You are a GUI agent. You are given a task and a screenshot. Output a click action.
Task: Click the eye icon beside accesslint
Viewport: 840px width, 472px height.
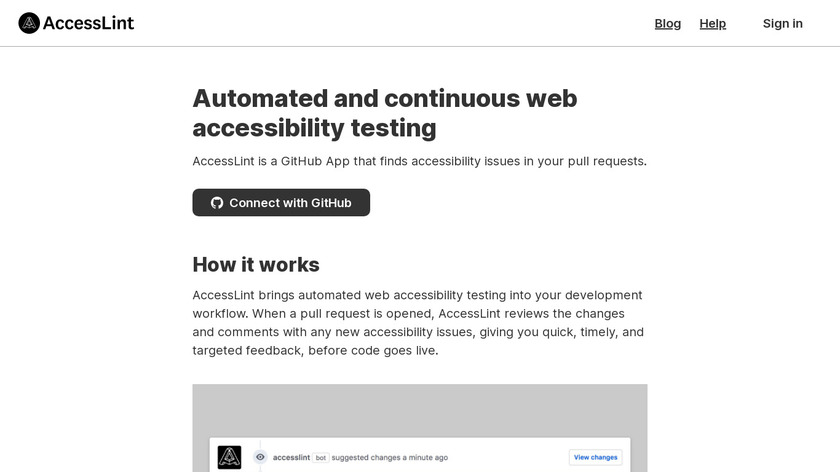tap(260, 457)
